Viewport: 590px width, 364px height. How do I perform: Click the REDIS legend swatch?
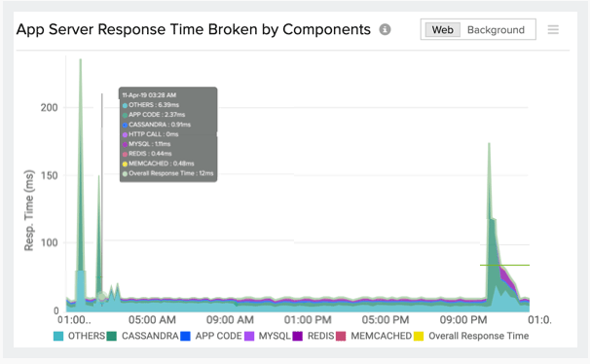(x=298, y=336)
